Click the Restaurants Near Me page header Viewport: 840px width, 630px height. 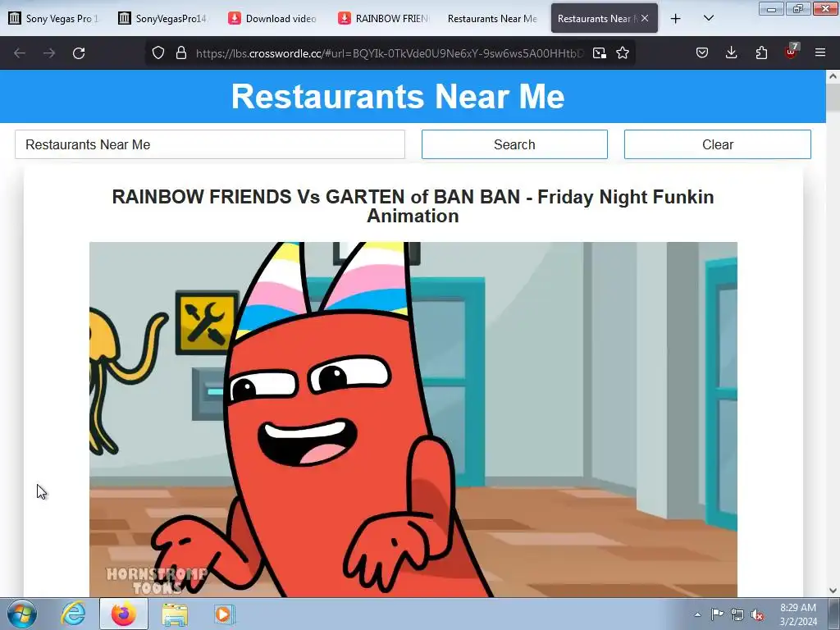[398, 97]
